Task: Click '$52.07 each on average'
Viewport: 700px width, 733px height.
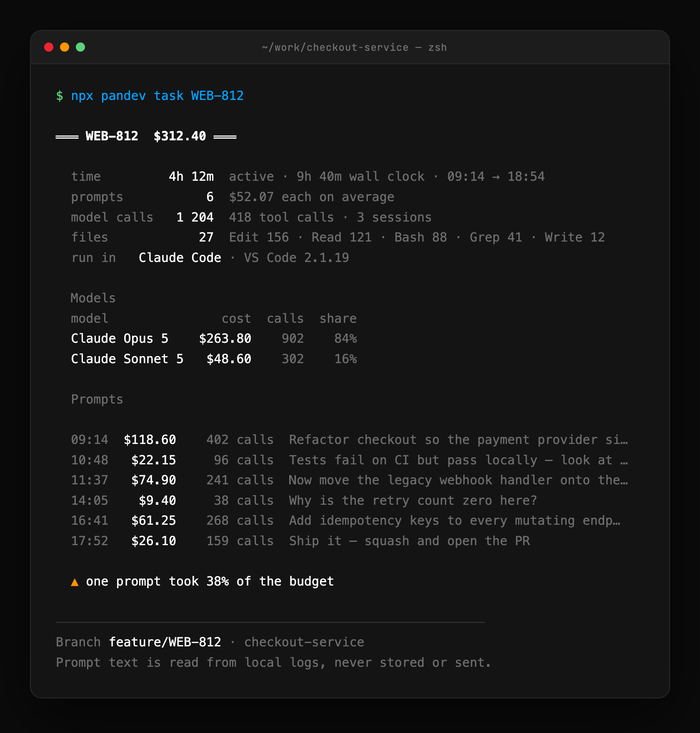Action: coord(311,197)
